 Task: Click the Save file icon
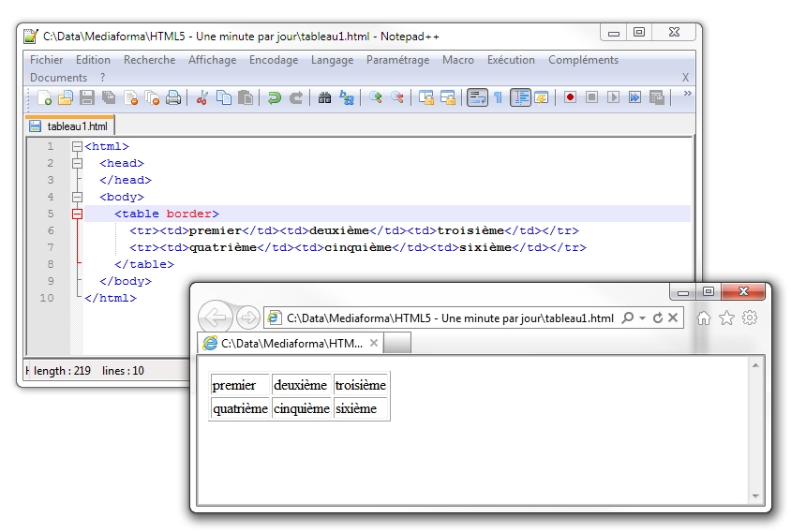(86, 97)
